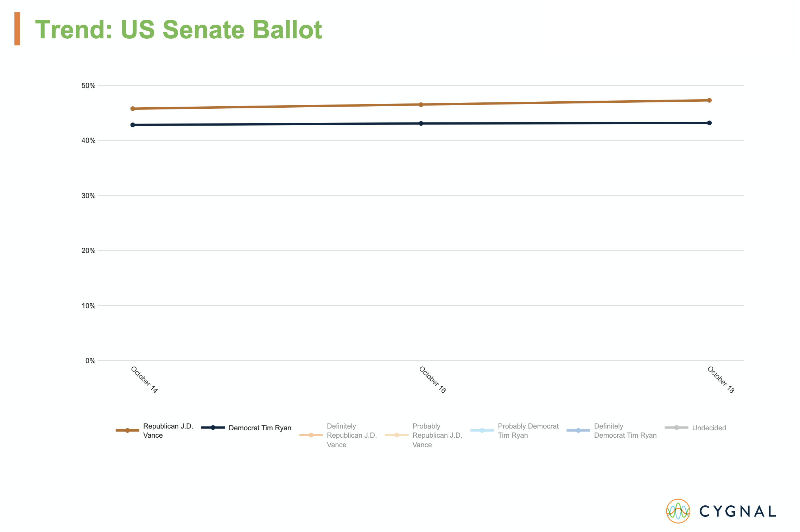Screen dimensions: 800x532
Task: Click Vance's October 16 data point
Action: (x=421, y=104)
